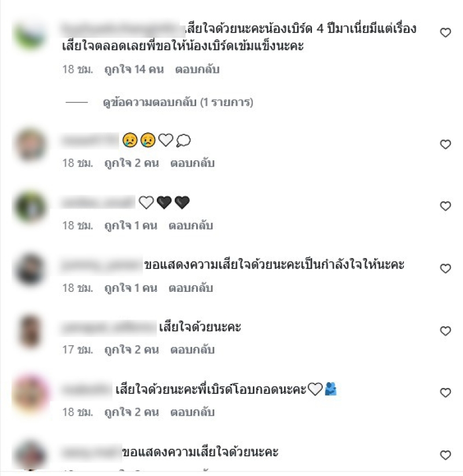Reply to the 17 ชม. comment
463x476 pixels.
pos(192,350)
